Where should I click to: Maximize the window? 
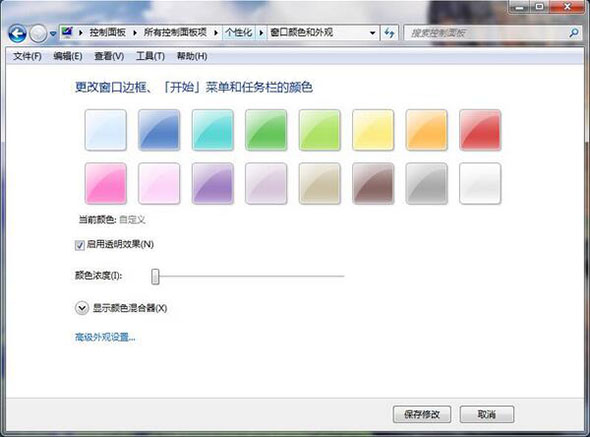click(x=540, y=7)
